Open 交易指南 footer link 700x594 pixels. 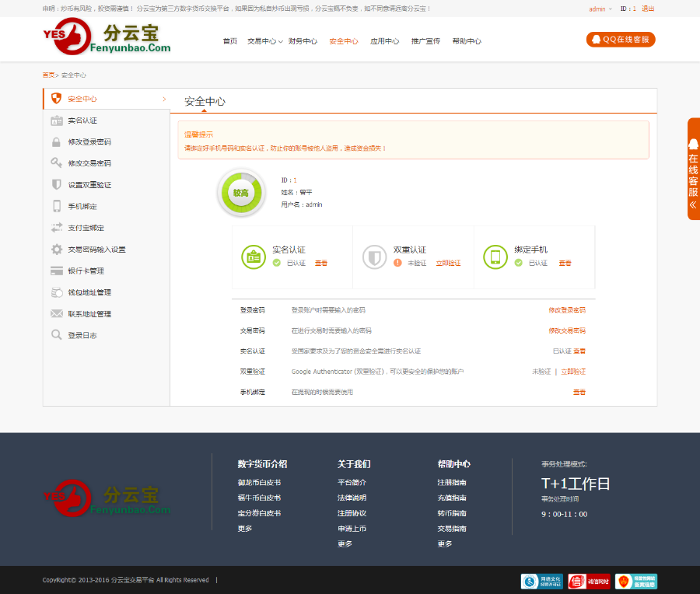pyautogui.click(x=452, y=529)
